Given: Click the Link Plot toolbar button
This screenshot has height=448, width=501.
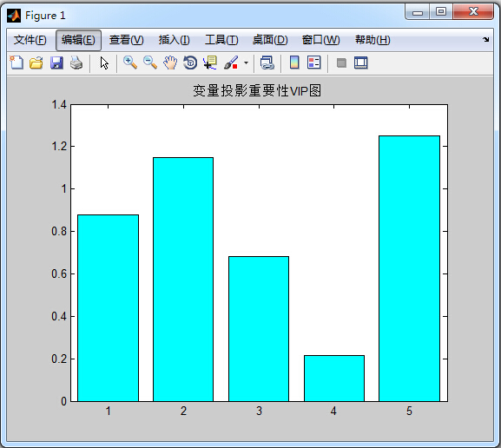Looking at the screenshot, I should click(267, 63).
